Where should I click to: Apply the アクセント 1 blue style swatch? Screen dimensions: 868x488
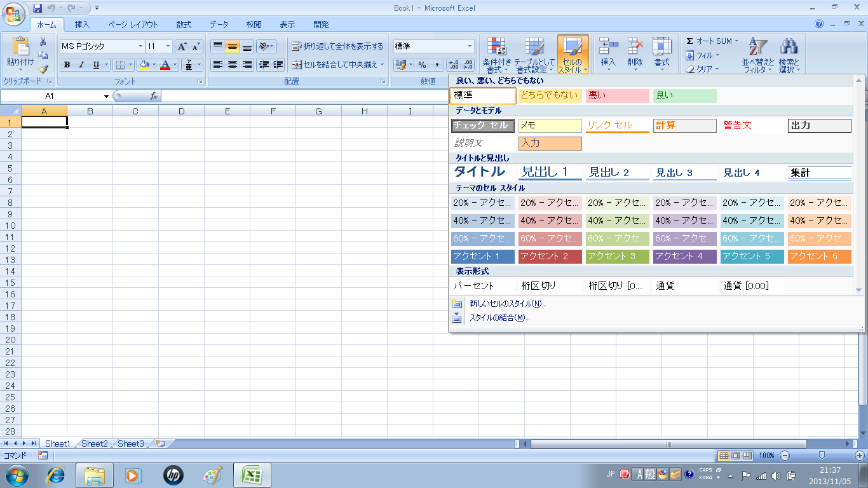tap(482, 257)
